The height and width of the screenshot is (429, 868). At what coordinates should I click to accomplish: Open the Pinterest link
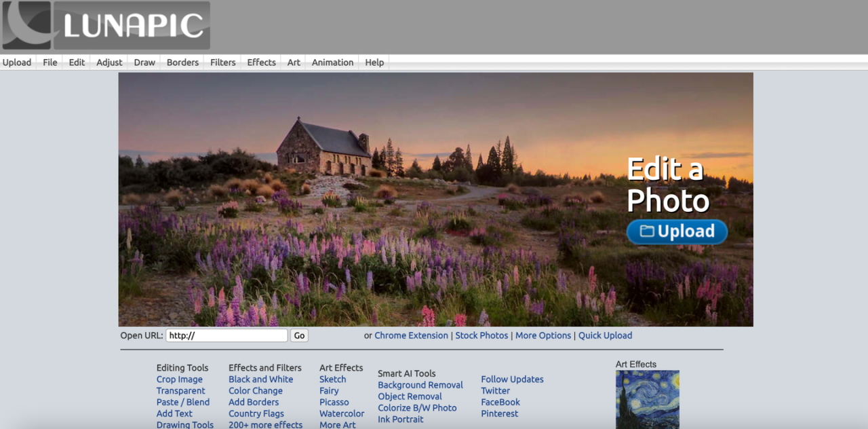pos(500,414)
